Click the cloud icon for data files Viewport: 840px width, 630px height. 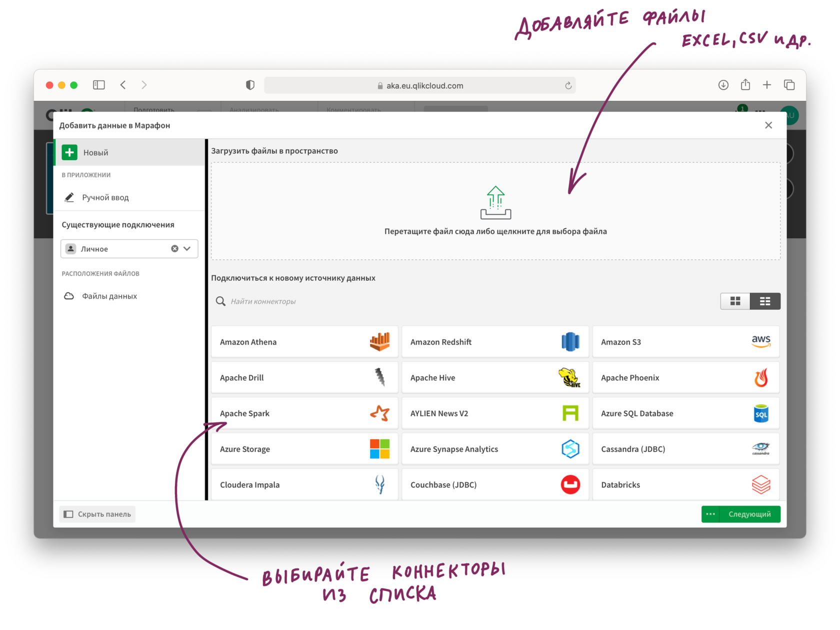(69, 296)
